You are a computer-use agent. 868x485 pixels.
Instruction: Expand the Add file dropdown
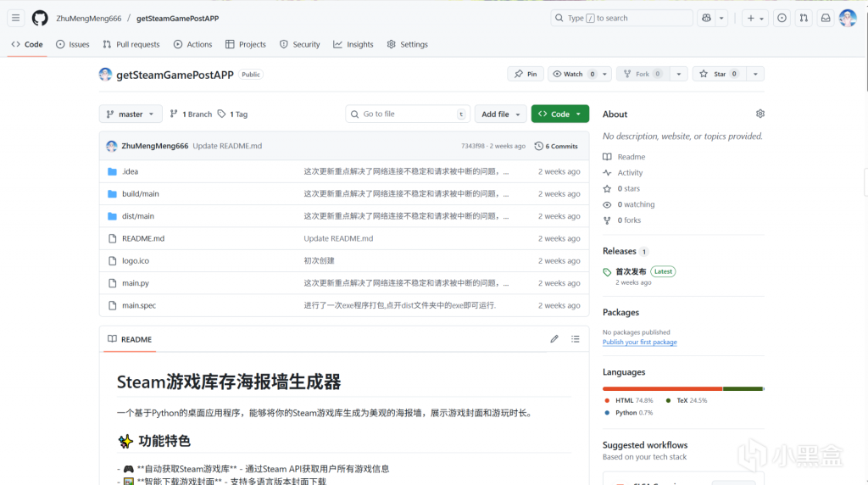[500, 114]
